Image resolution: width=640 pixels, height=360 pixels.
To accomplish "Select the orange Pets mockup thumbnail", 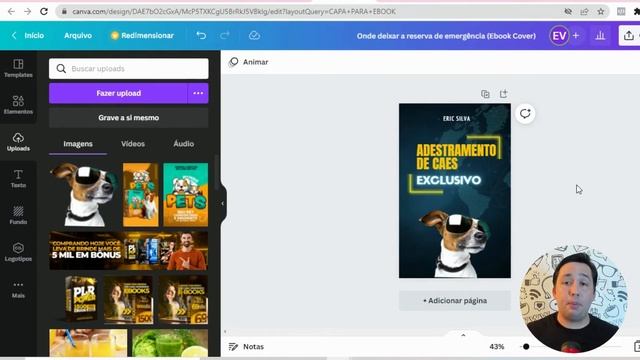I will click(141, 195).
